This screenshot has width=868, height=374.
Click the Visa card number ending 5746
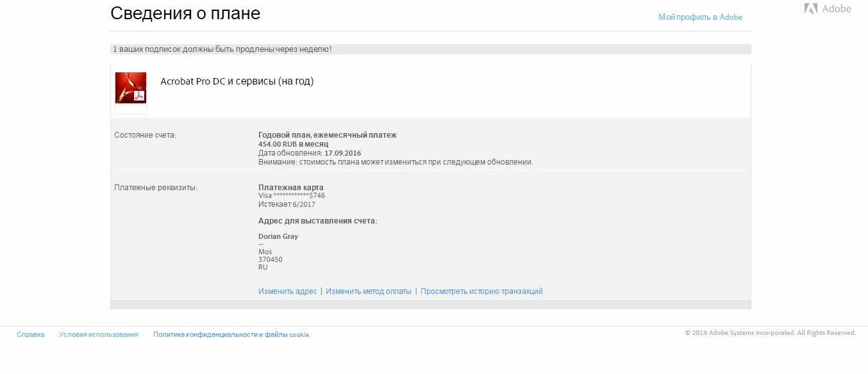tap(292, 195)
